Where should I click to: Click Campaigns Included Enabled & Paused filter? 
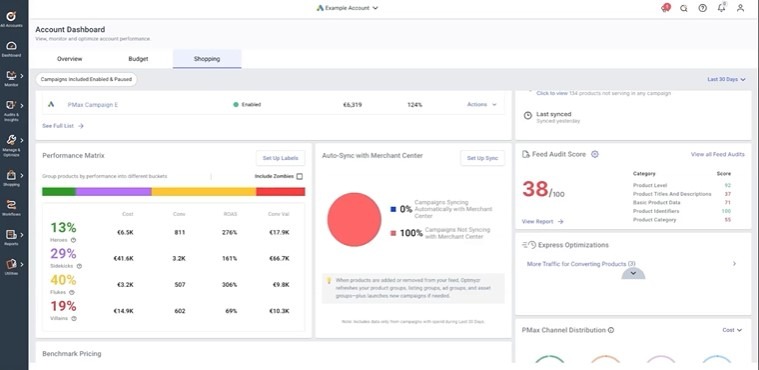pyautogui.click(x=86, y=79)
